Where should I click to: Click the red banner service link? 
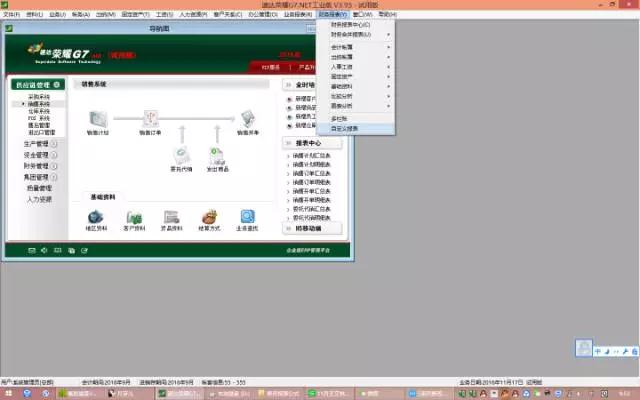271,67
